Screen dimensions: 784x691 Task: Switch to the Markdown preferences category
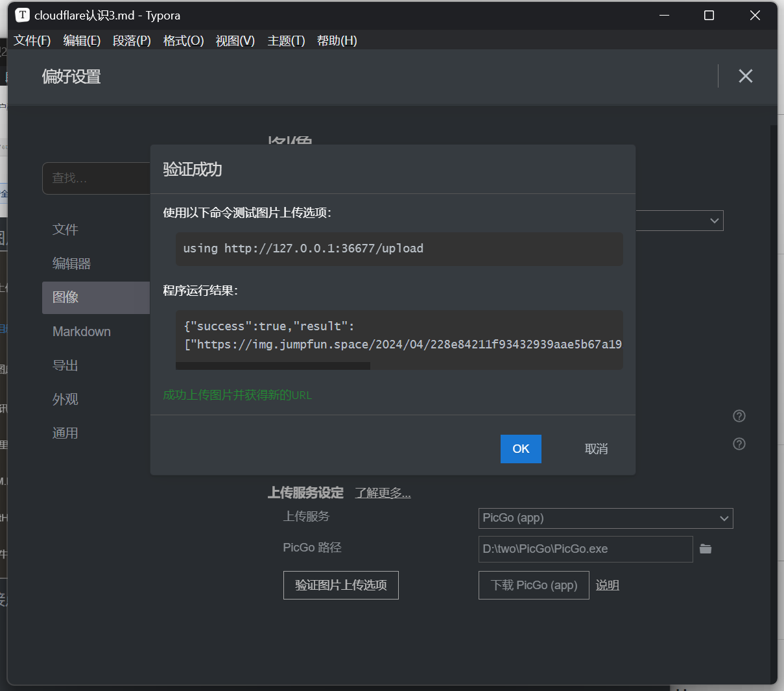[82, 332]
